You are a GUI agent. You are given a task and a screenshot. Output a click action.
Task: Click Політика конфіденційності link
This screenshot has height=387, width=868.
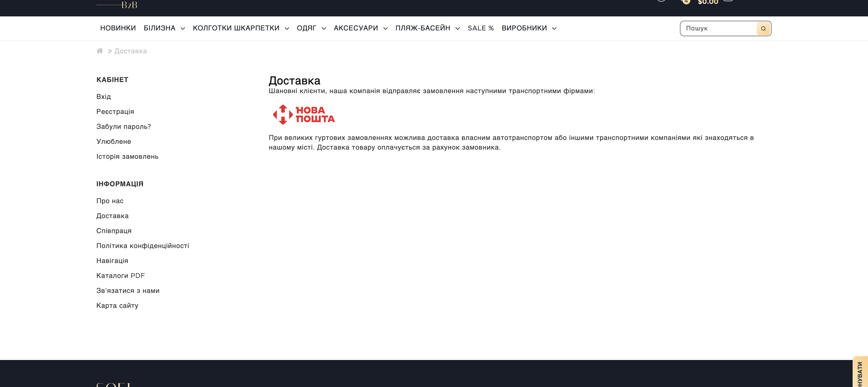click(x=142, y=246)
